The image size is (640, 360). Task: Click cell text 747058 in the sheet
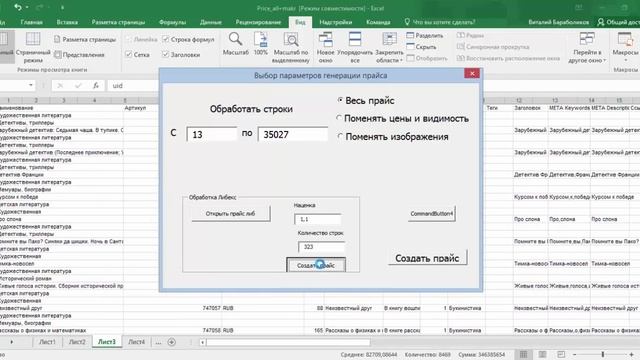tap(211, 330)
